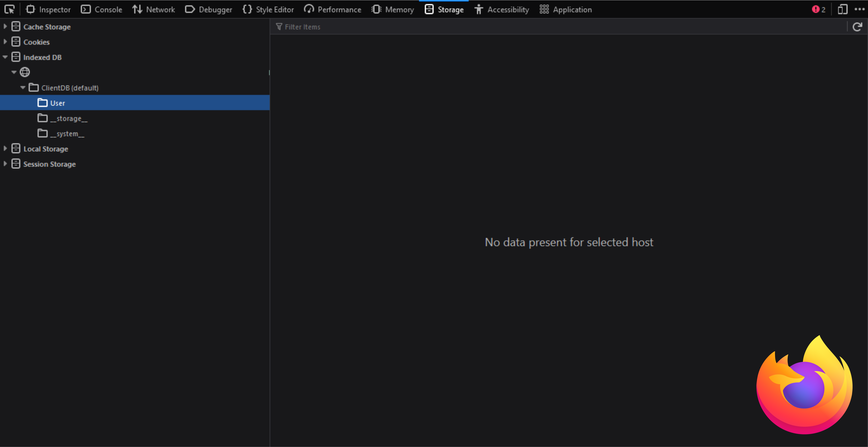Expand the Local Storage section
The height and width of the screenshot is (447, 868).
(5, 148)
